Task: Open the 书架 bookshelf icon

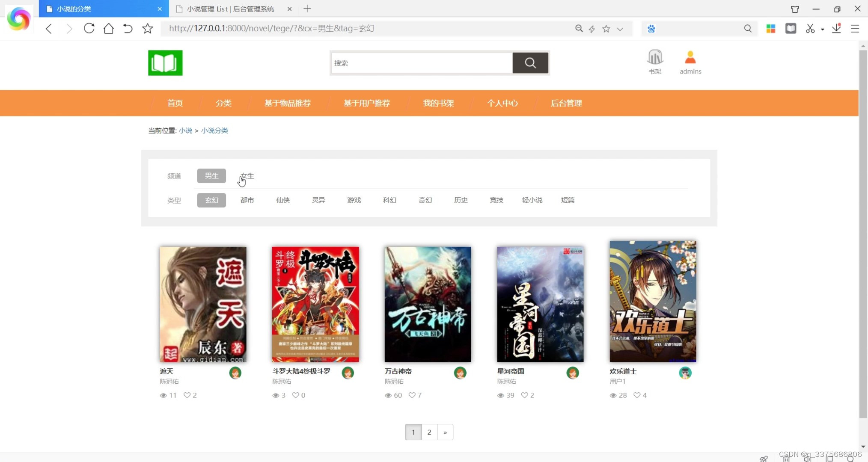Action: tap(655, 58)
